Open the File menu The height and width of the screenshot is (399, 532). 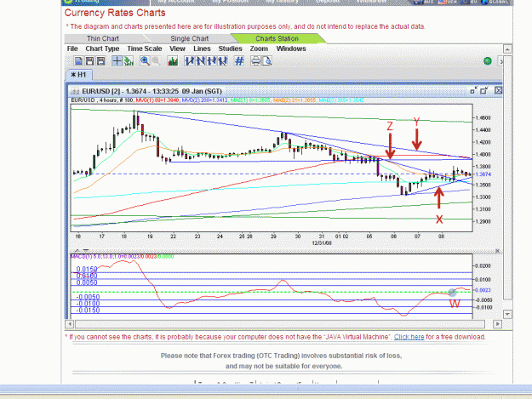pyautogui.click(x=72, y=48)
